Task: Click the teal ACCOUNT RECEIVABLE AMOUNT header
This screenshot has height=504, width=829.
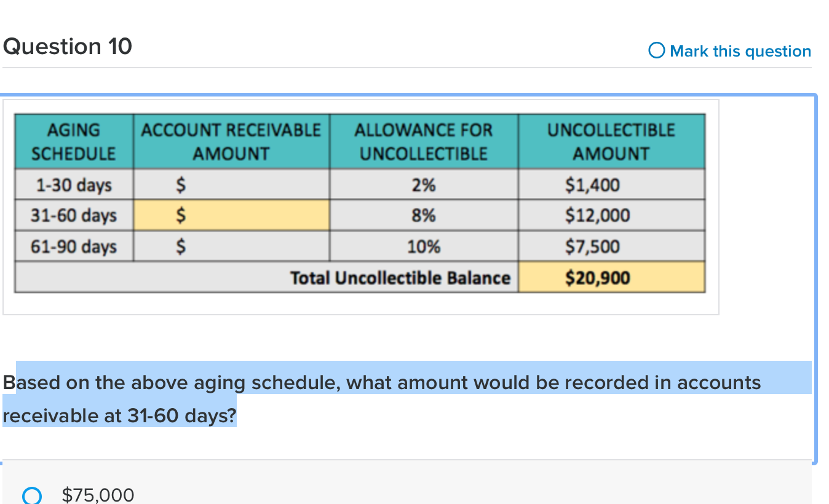Action: pyautogui.click(x=231, y=141)
